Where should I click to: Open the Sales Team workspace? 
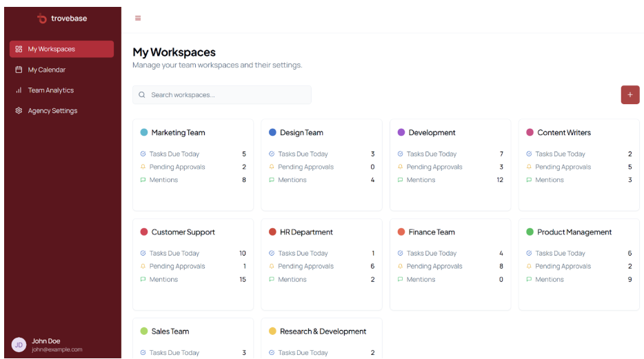193,338
